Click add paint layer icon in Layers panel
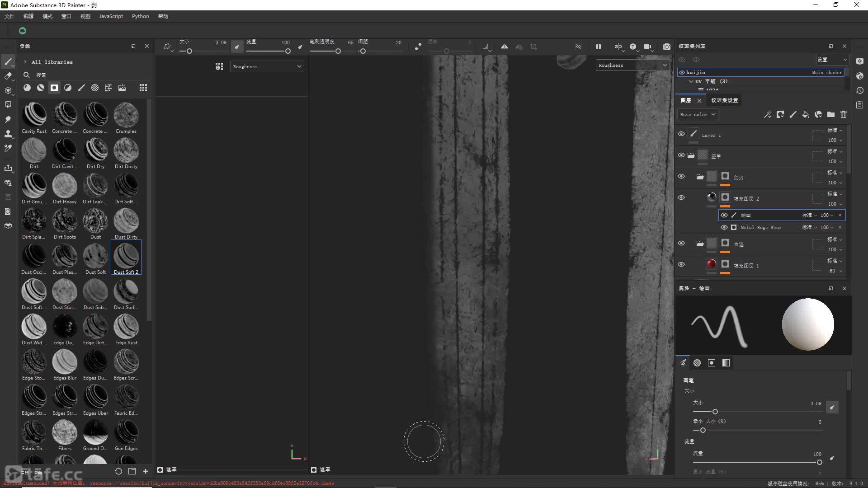The height and width of the screenshot is (488, 868). 793,114
